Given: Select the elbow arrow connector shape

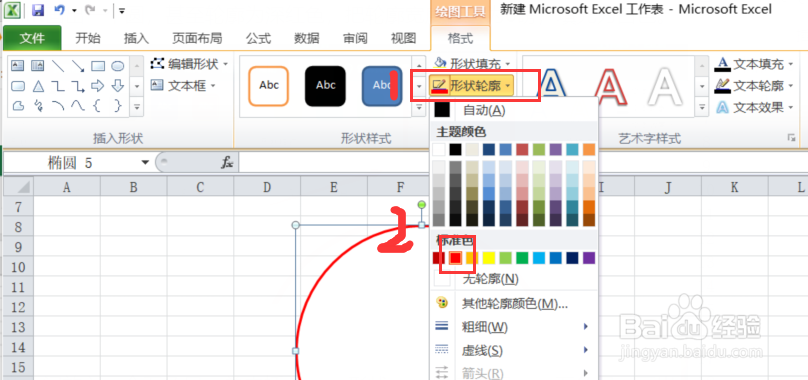Looking at the screenshot, I should click(78, 86).
